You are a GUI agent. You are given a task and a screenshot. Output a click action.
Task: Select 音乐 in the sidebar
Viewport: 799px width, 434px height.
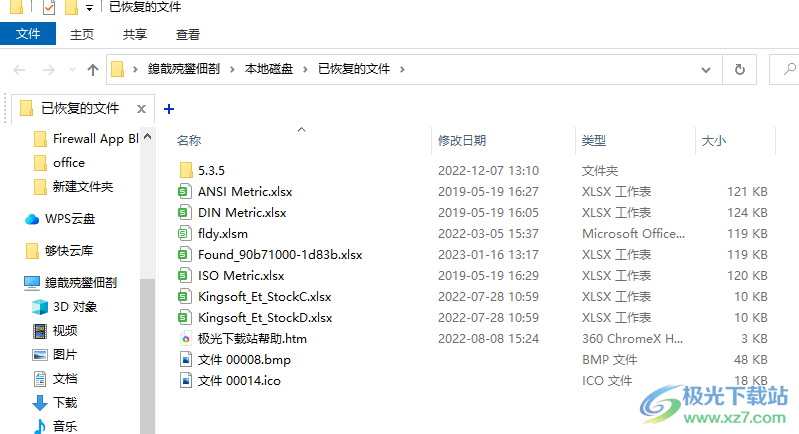pos(55,426)
